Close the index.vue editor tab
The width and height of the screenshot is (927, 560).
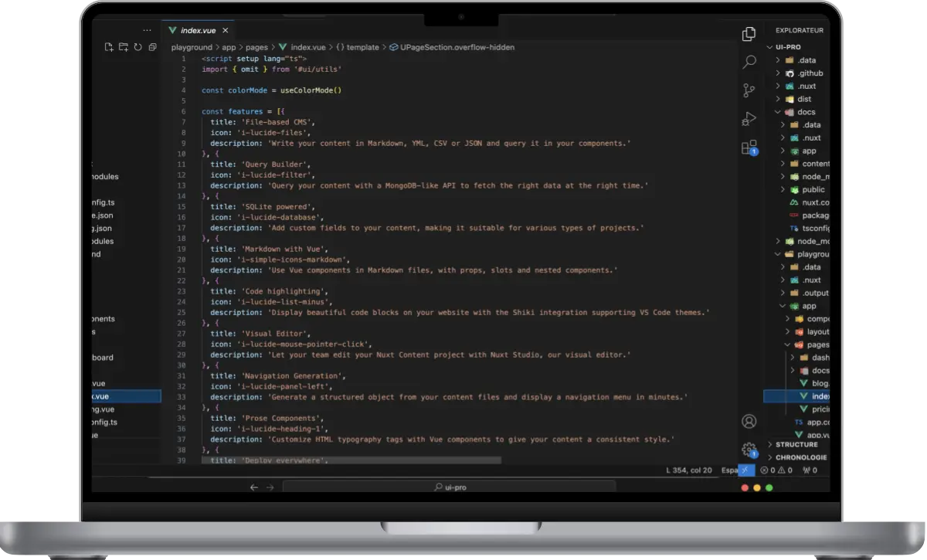pyautogui.click(x=226, y=30)
